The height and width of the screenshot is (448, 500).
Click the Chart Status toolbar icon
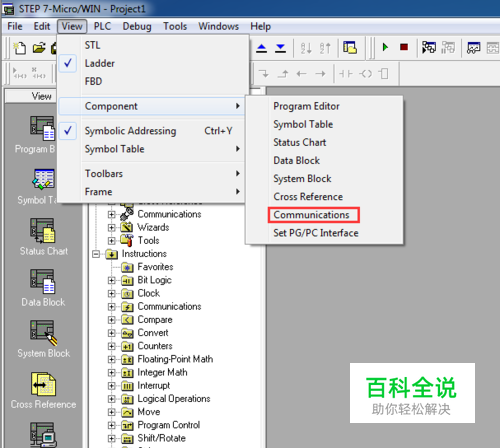pyautogui.click(x=473, y=48)
